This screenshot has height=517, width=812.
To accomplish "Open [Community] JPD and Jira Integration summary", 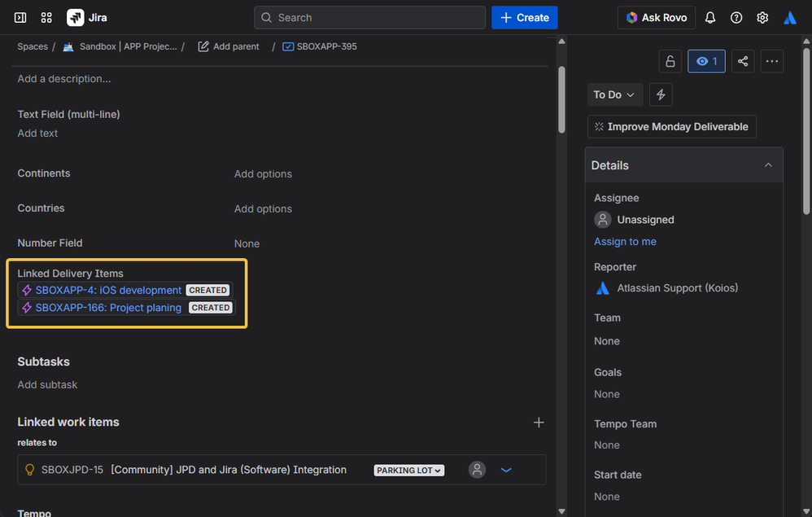I will point(229,470).
